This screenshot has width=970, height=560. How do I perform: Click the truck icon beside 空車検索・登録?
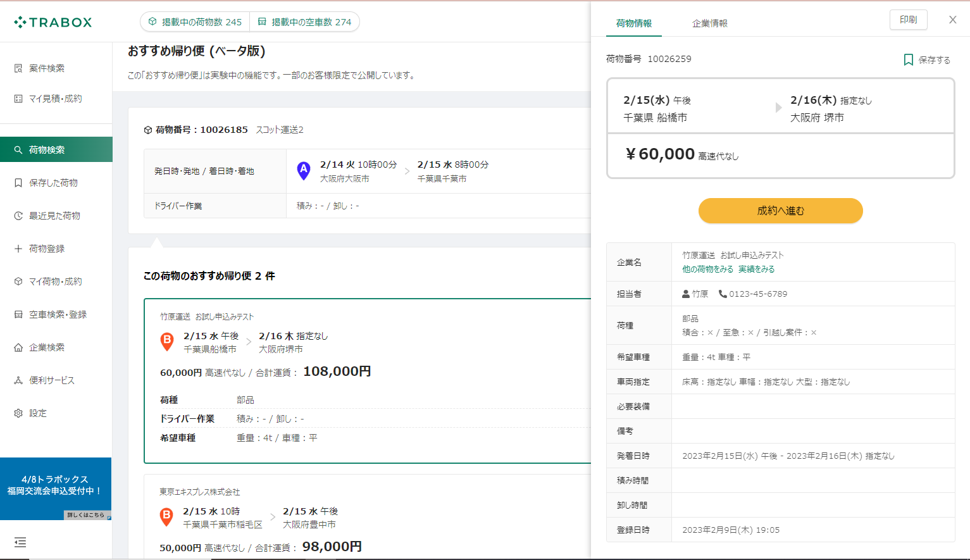pyautogui.click(x=18, y=314)
